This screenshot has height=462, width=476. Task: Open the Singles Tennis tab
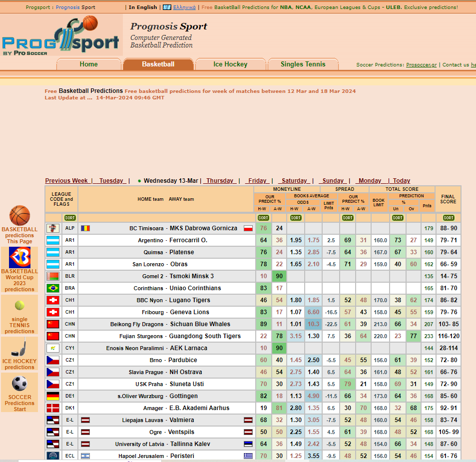[x=303, y=64]
